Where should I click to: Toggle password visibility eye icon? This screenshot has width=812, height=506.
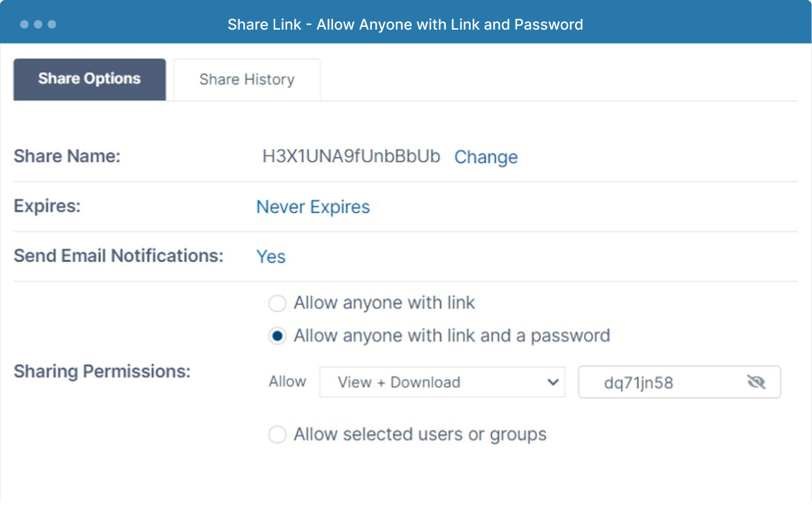pyautogui.click(x=756, y=382)
